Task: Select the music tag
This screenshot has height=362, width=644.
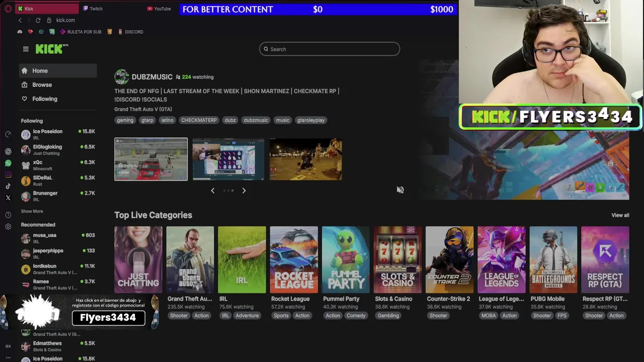Action: pyautogui.click(x=283, y=120)
